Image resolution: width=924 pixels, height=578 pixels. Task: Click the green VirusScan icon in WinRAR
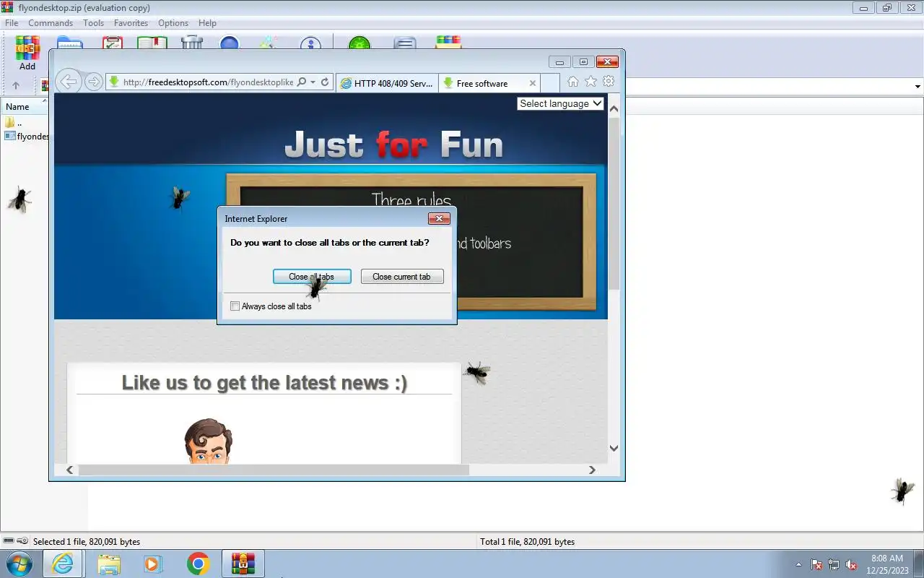click(x=359, y=43)
